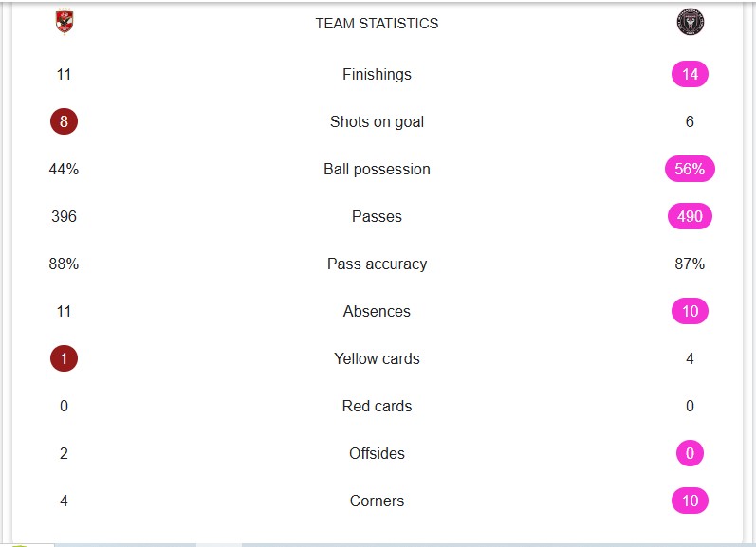This screenshot has height=547, width=756.
Task: Click the pink 10 Corners badge
Action: pos(690,501)
